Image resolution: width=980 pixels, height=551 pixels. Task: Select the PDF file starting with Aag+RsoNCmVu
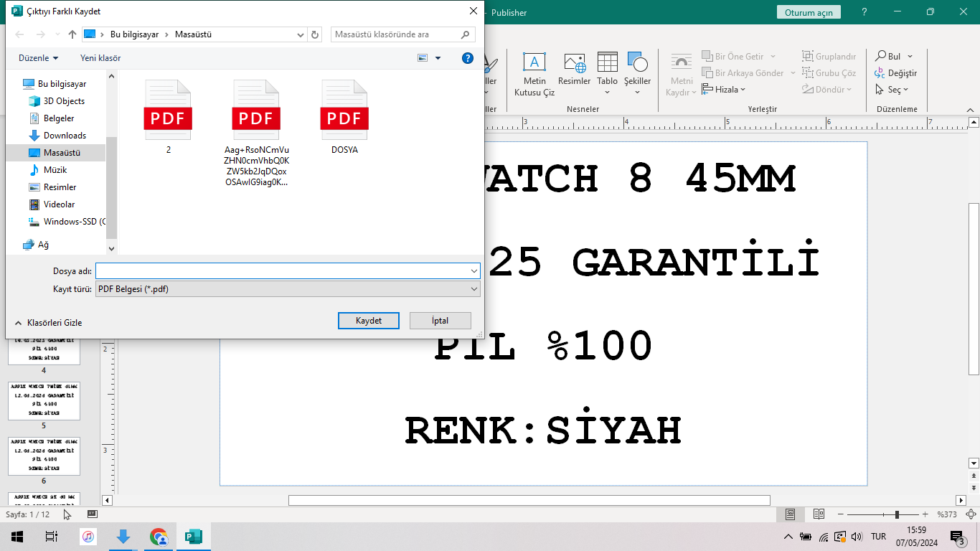(x=256, y=133)
